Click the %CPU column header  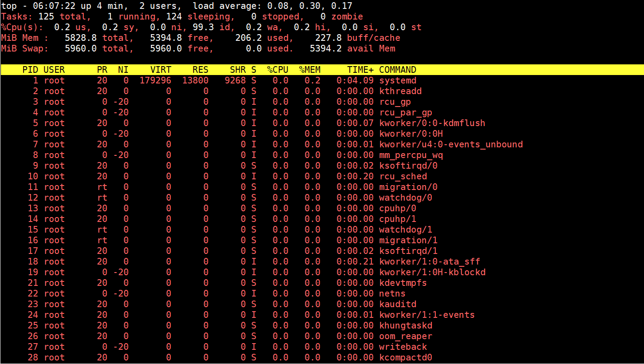pyautogui.click(x=278, y=70)
